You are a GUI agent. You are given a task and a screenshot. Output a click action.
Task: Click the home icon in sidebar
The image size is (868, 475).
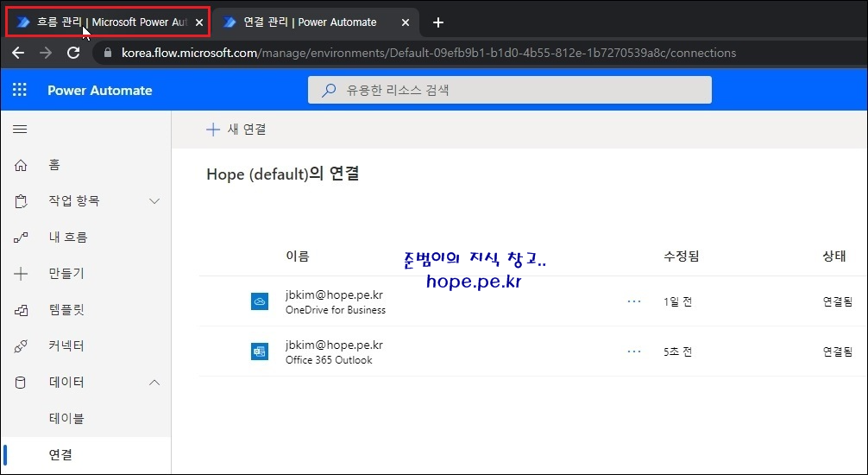21,165
